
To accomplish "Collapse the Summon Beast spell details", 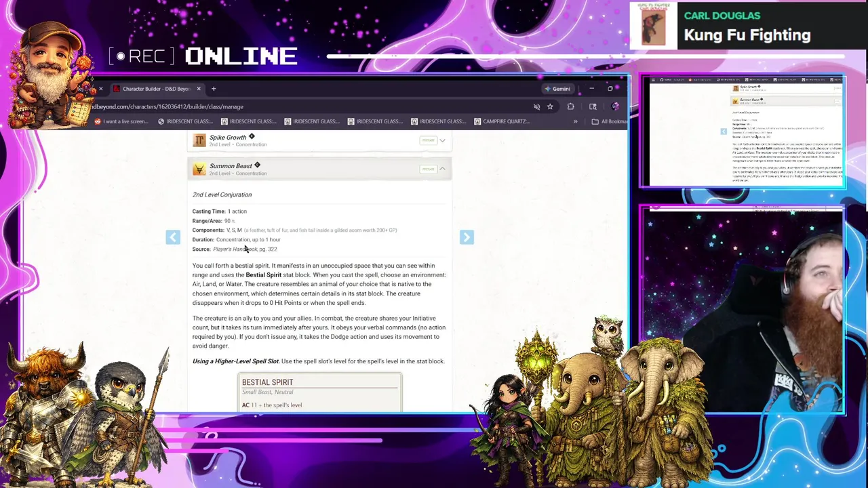I will 442,169.
